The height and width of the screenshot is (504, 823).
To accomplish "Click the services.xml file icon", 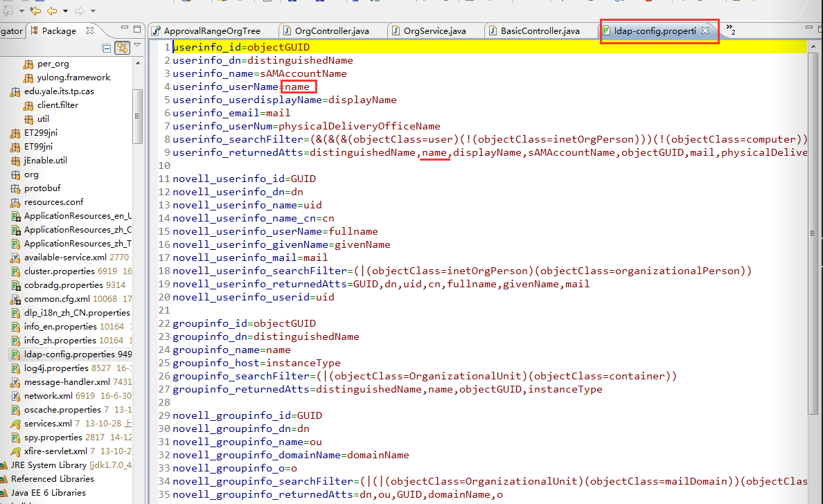I will (15, 424).
